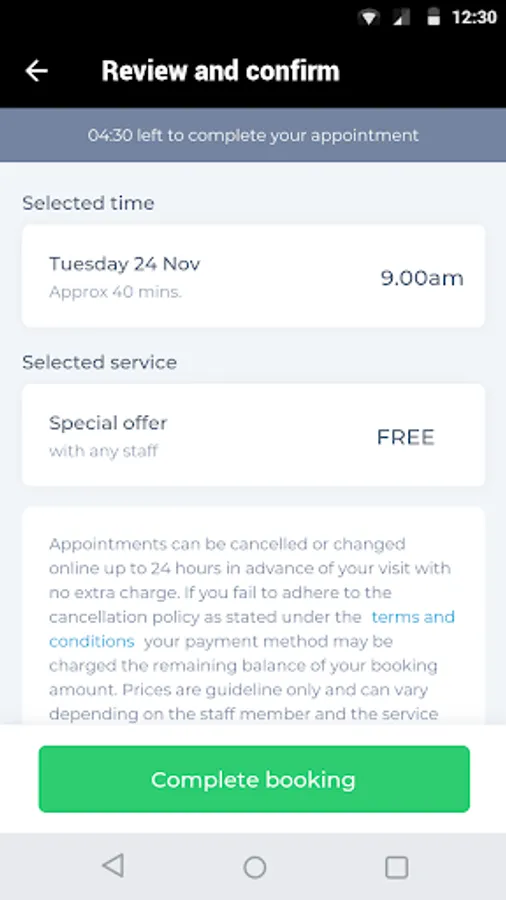The width and height of the screenshot is (506, 900).
Task: Select the Special offer service card
Action: (254, 435)
